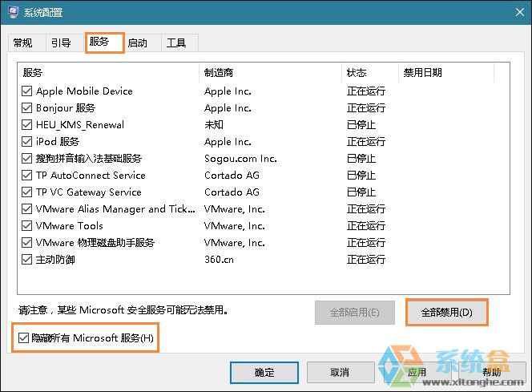Close the 系统配置 window
The image size is (532, 392).
click(x=519, y=13)
